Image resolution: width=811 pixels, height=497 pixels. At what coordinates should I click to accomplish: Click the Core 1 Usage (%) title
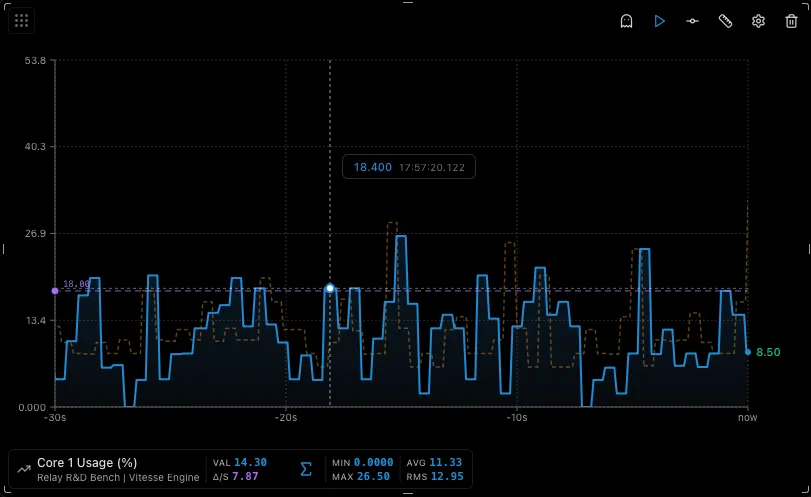click(87, 462)
